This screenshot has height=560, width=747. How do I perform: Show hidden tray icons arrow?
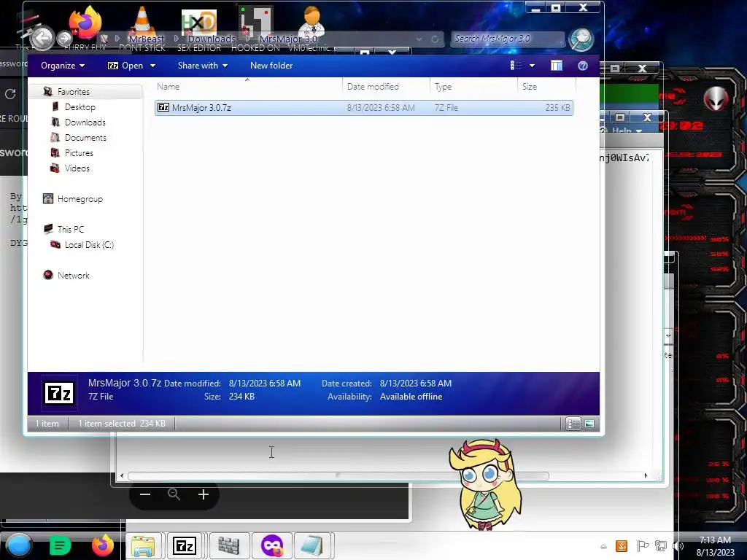pyautogui.click(x=603, y=546)
